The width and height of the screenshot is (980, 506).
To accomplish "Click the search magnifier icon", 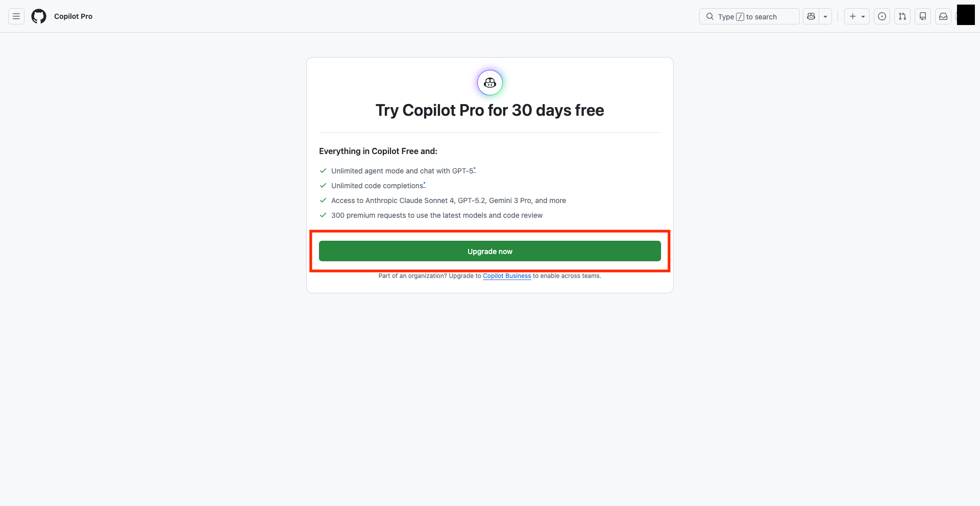I will click(710, 16).
